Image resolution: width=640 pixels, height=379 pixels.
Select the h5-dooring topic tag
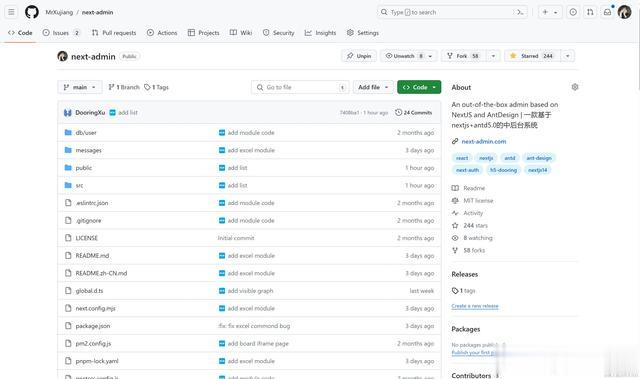503,170
